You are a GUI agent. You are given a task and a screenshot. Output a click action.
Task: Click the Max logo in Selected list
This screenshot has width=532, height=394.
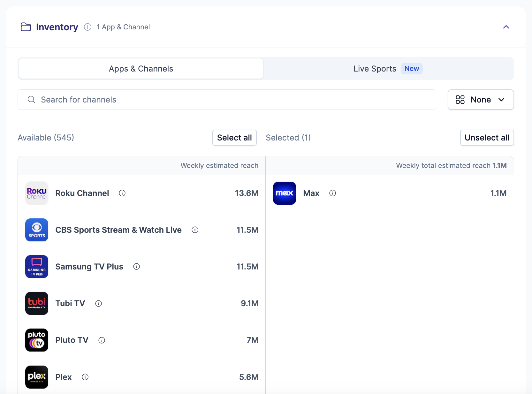pyautogui.click(x=285, y=193)
